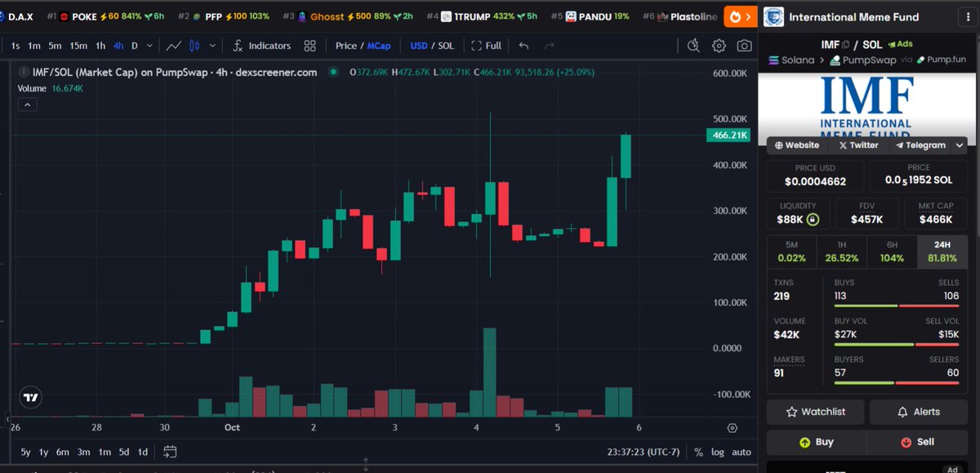
Task: Expand the chart type dropdown arrow
Action: pos(213,46)
